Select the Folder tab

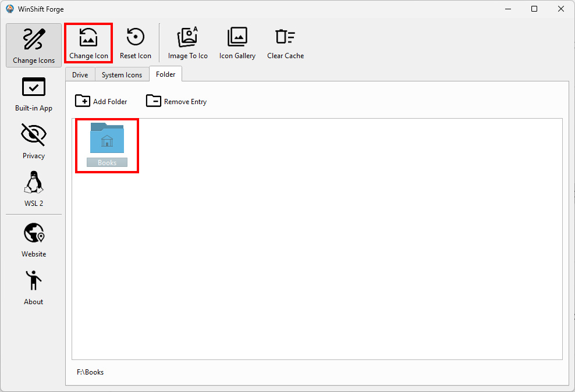(165, 74)
